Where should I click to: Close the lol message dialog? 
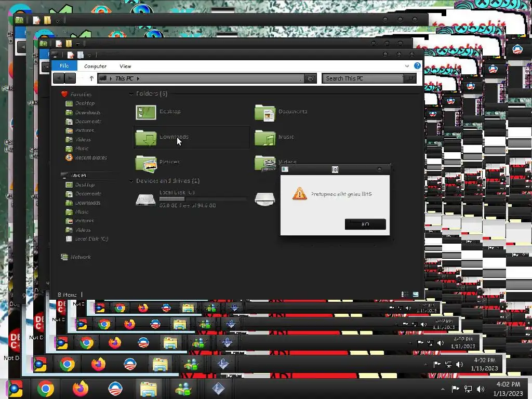click(379, 169)
